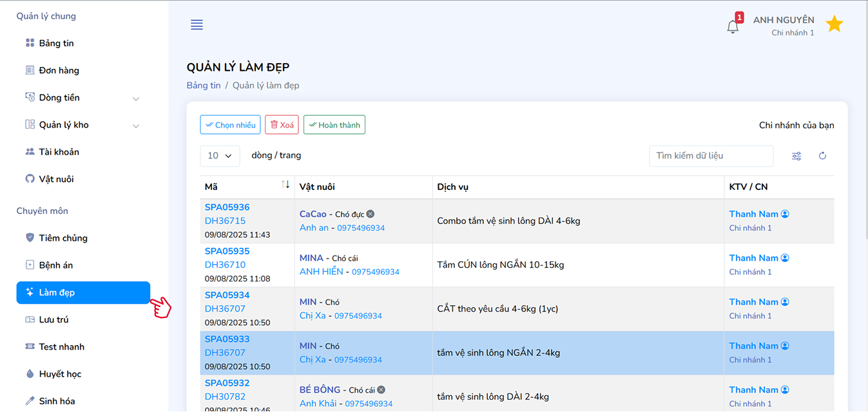Image resolution: width=868 pixels, height=412 pixels.
Task: Remove tag icon beside CaCao Chó đực
Action: pos(371,214)
